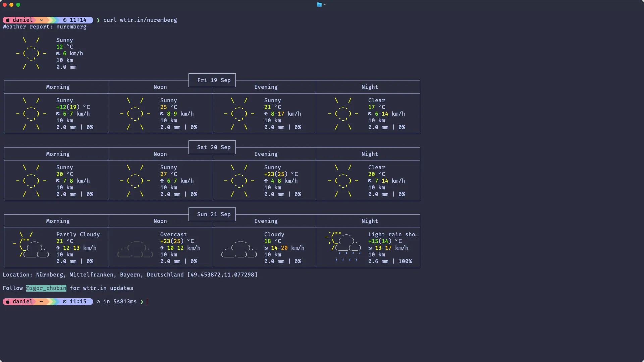Click the current temperature '12 °C'
Viewport: 644px width, 362px height.
[x=65, y=47]
